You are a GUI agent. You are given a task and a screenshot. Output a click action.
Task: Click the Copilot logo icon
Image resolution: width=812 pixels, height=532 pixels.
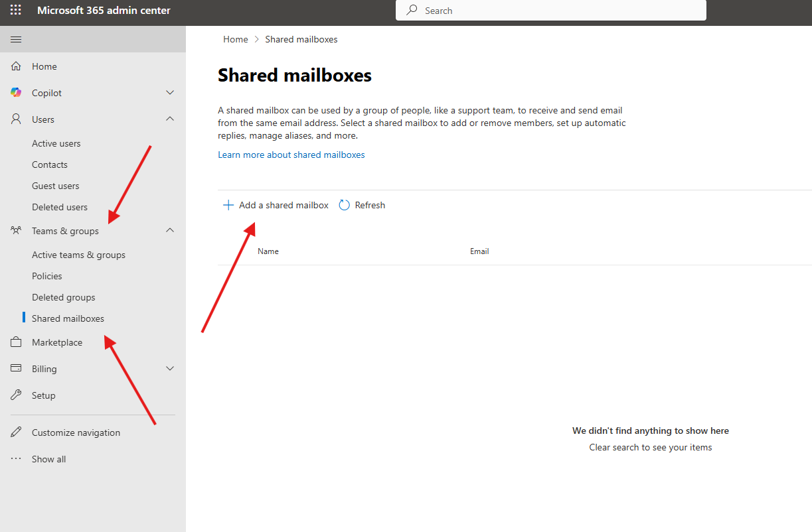16,93
